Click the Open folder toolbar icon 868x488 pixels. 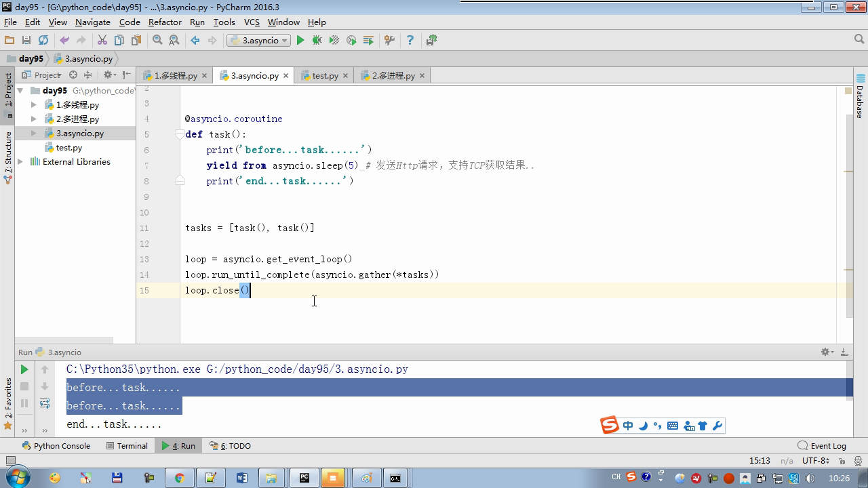(x=9, y=41)
